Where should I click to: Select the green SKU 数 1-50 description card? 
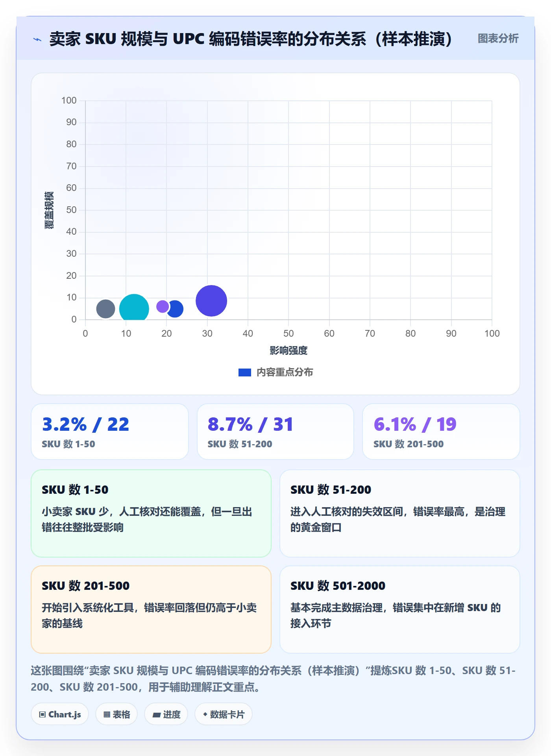point(151,513)
